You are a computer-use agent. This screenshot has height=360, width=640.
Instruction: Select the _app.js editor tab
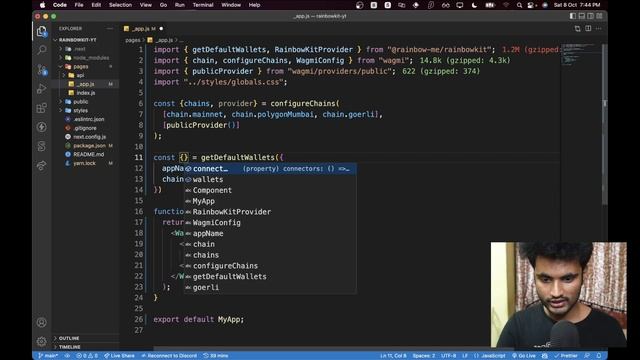pos(143,29)
